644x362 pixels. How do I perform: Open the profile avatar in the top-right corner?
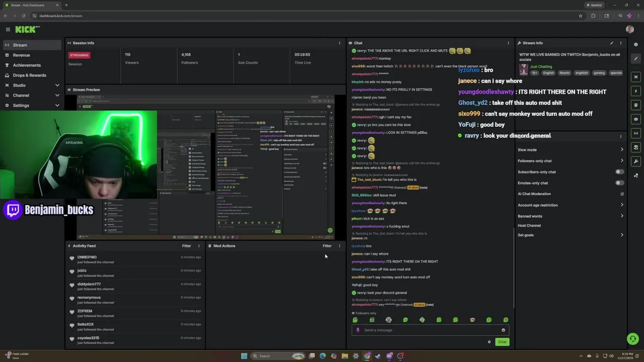click(630, 30)
